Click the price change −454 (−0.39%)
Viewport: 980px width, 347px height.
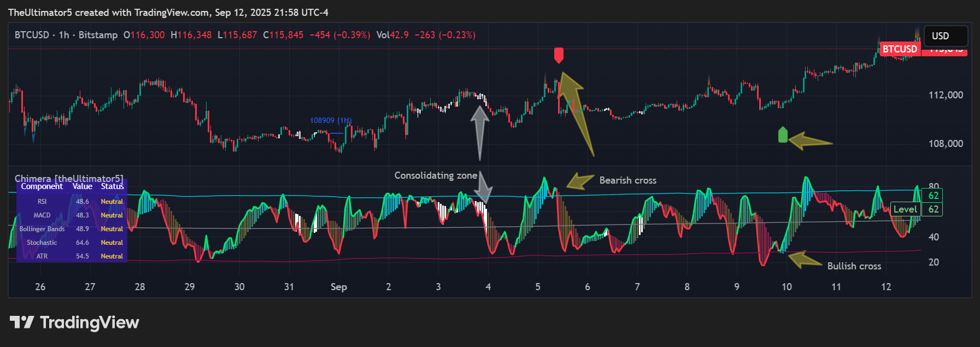pyautogui.click(x=339, y=35)
